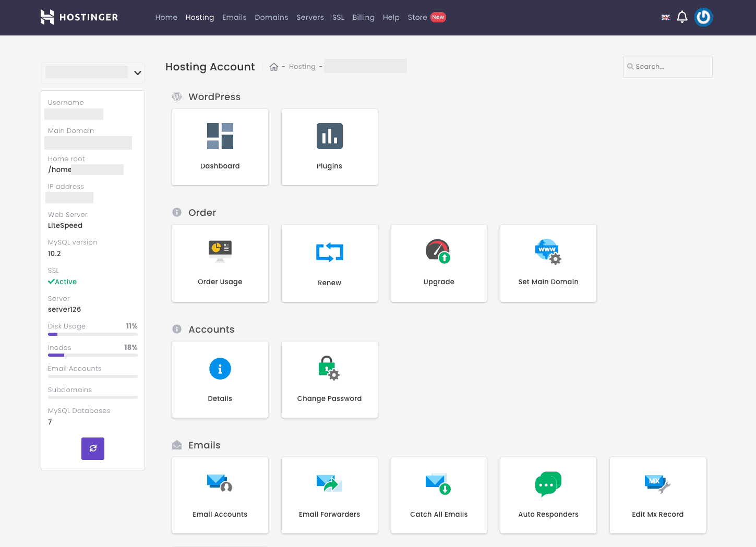Open the WordPress Dashboard tile

[220, 147]
